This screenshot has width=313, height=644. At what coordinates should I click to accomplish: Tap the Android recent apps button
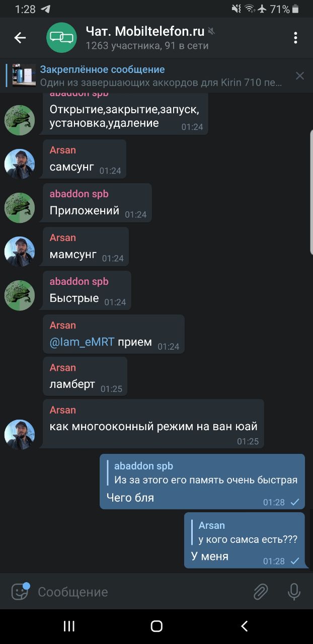pyautogui.click(x=69, y=626)
